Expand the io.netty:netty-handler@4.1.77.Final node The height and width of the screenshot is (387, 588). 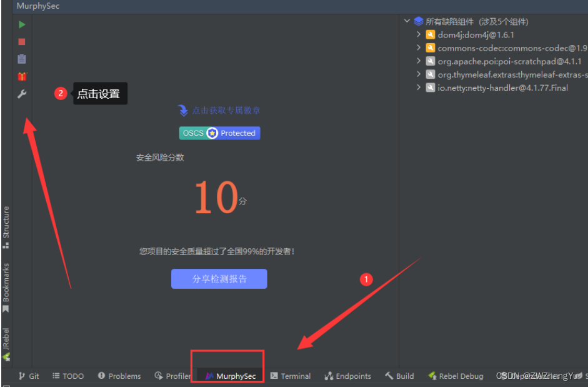coord(419,88)
